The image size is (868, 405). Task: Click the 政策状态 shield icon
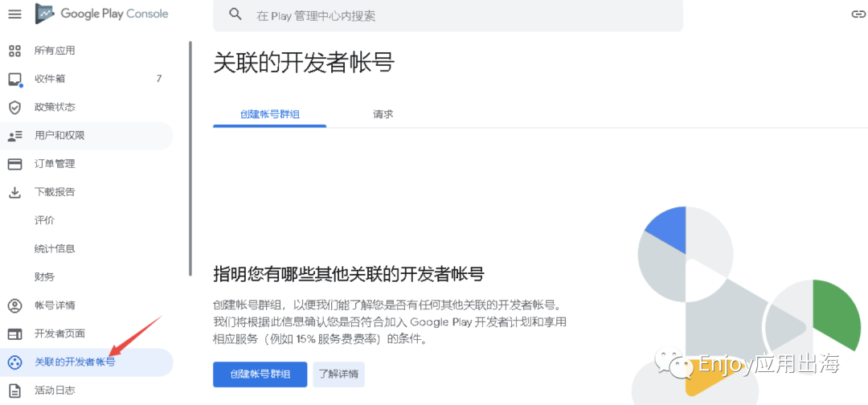point(15,108)
